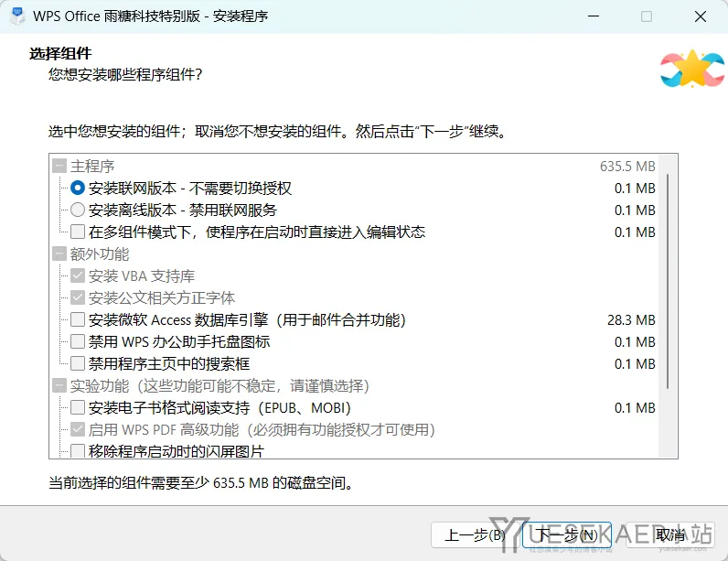Click the 28.3 MB size value
The height and width of the screenshot is (561, 728).
[x=631, y=319]
